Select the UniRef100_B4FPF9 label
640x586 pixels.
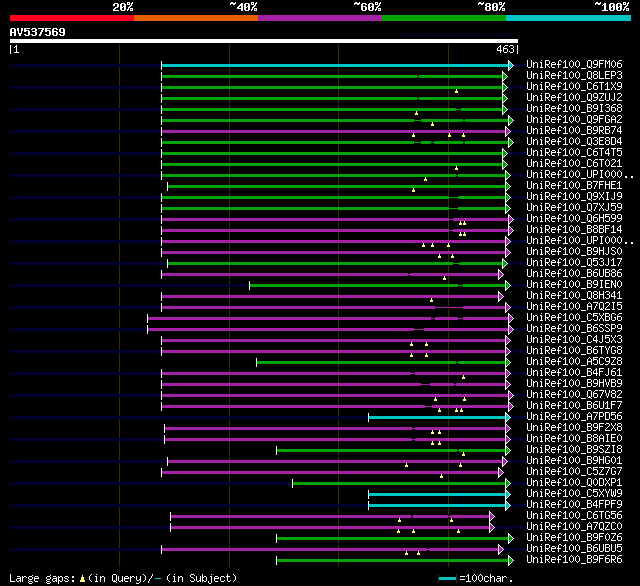tap(574, 505)
